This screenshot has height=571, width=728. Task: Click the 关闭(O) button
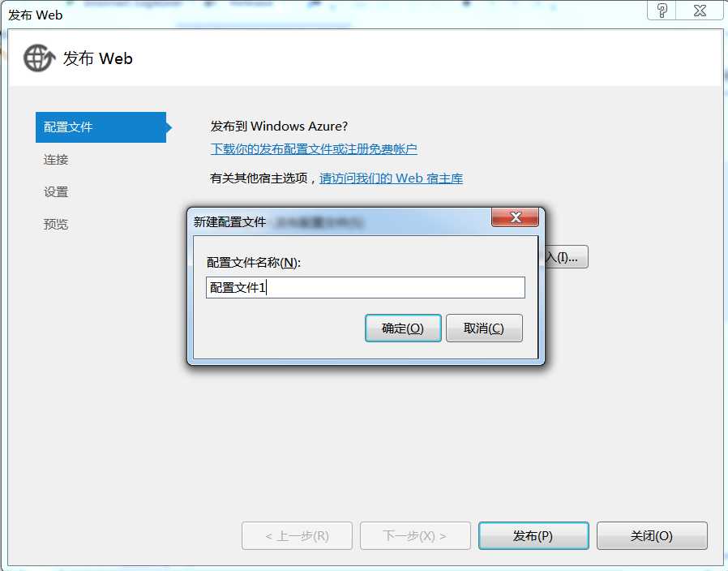tap(652, 535)
